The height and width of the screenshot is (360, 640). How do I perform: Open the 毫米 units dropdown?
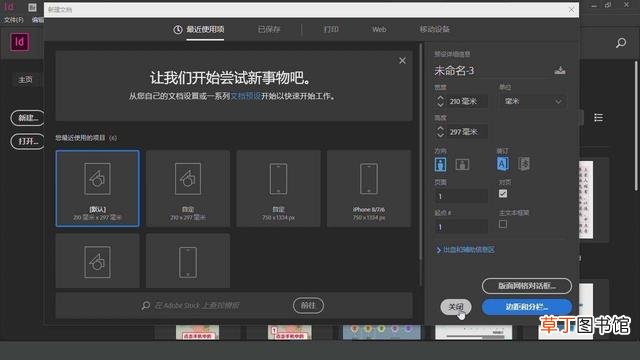point(533,101)
